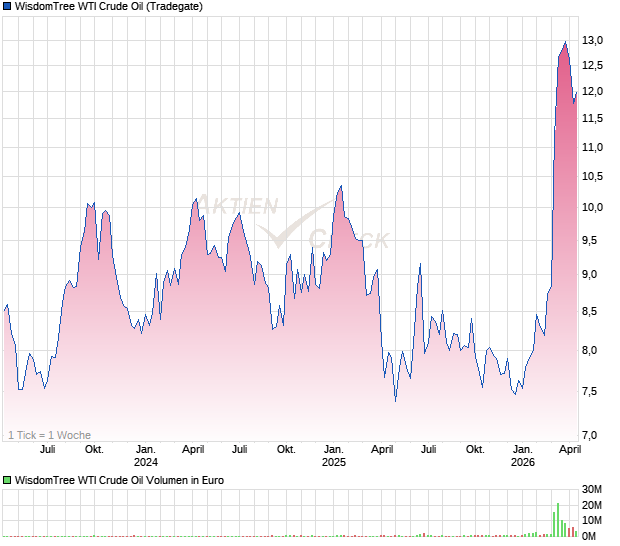Click the price axis label '12,0'

[x=592, y=91]
